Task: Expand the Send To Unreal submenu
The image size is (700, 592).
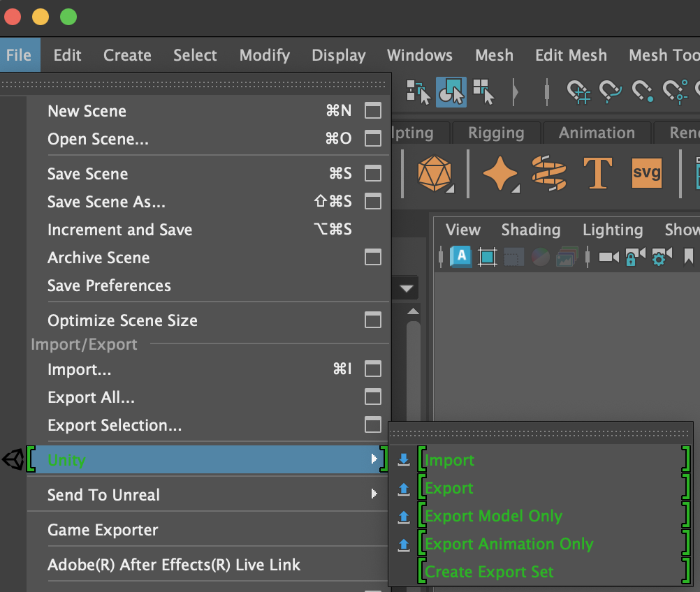Action: tap(103, 495)
